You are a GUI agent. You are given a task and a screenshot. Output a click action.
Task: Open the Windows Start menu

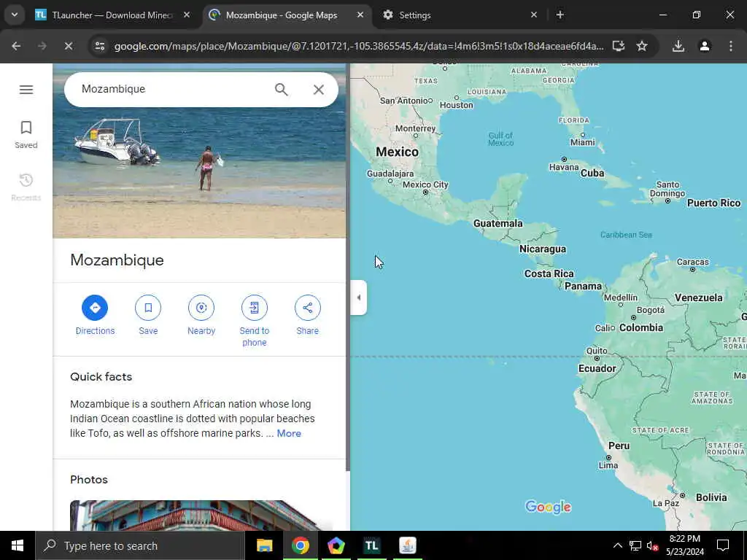tap(18, 545)
